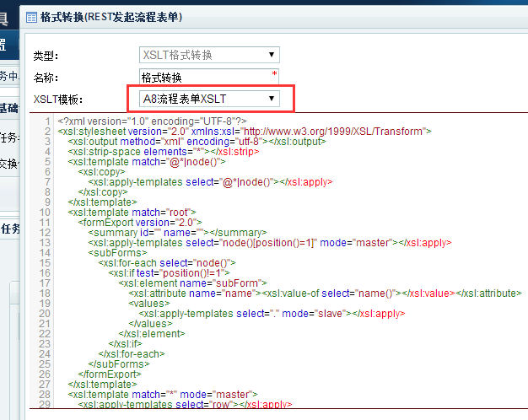
Task: Click the closing /values tag line 21
Action: (x=150, y=323)
